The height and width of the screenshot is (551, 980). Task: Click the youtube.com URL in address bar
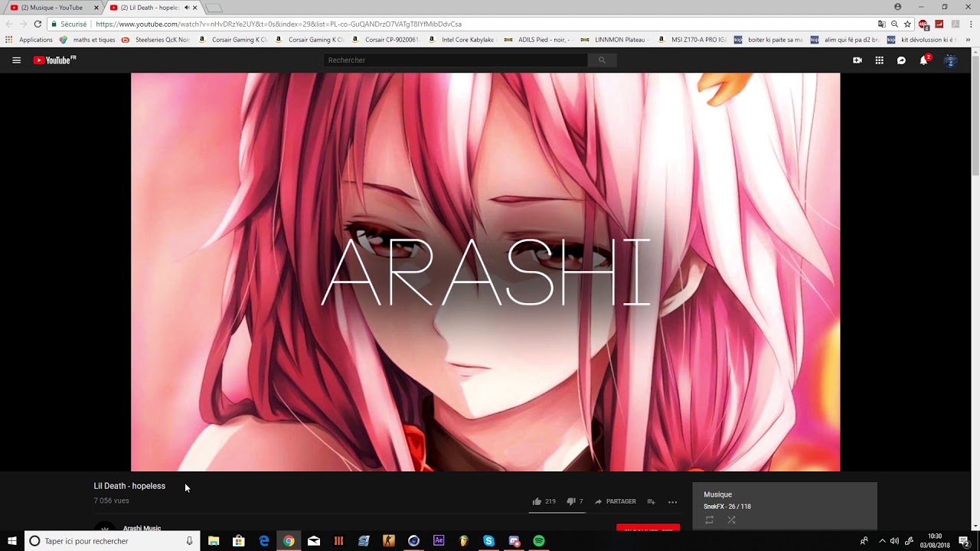coord(279,24)
